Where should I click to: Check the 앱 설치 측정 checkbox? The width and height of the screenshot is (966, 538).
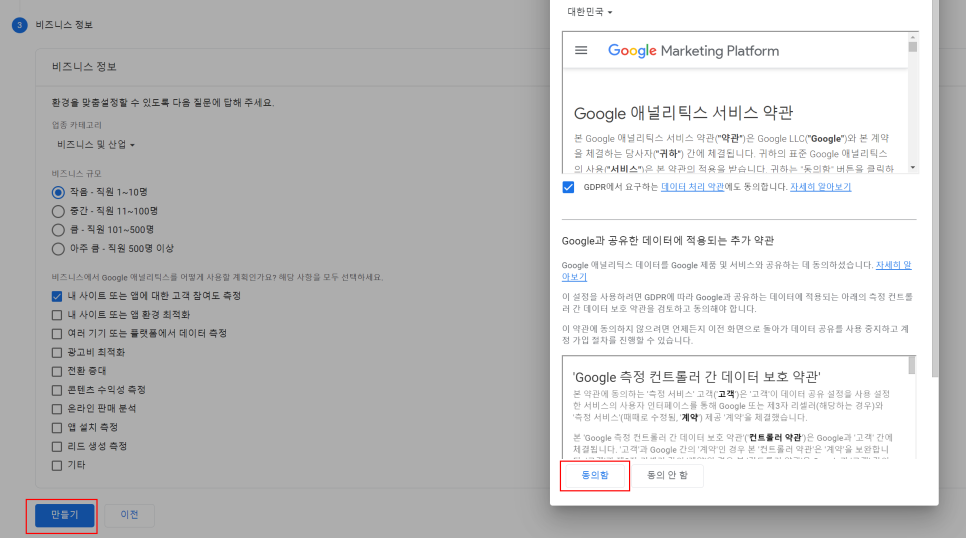tap(57, 428)
